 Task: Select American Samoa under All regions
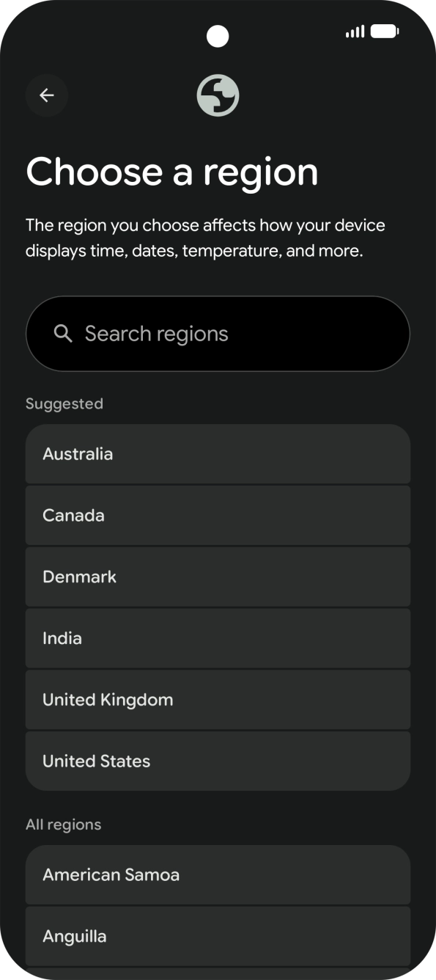[x=218, y=874]
